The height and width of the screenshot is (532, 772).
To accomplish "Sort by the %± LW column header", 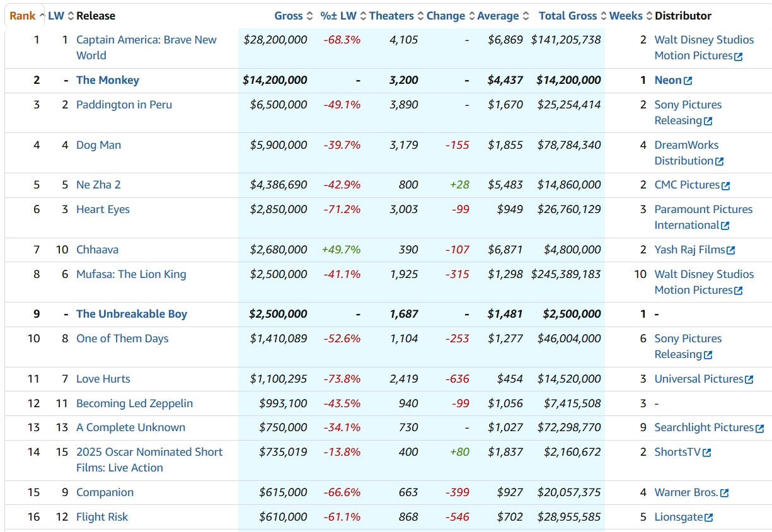I will click(343, 16).
